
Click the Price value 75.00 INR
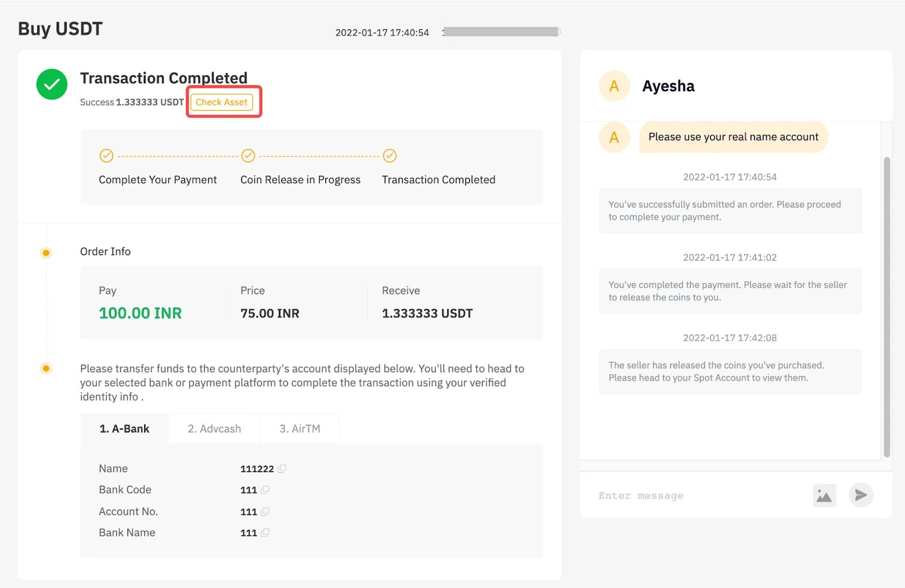point(270,313)
